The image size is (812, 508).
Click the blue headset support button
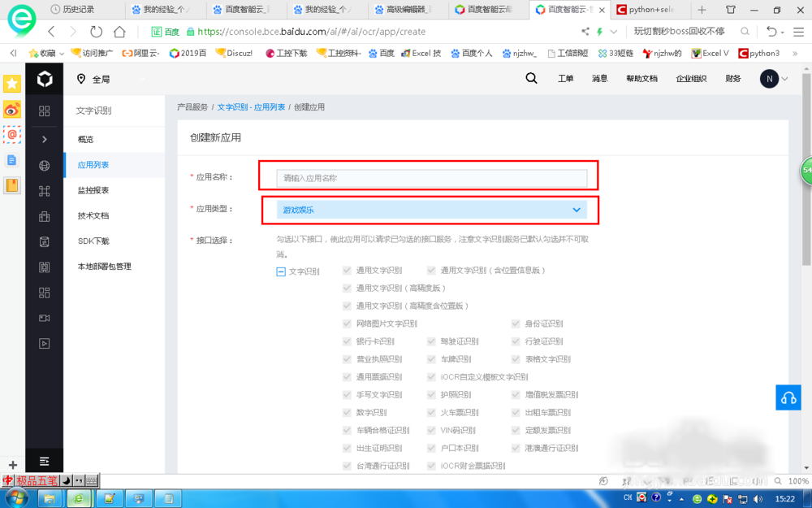(788, 397)
